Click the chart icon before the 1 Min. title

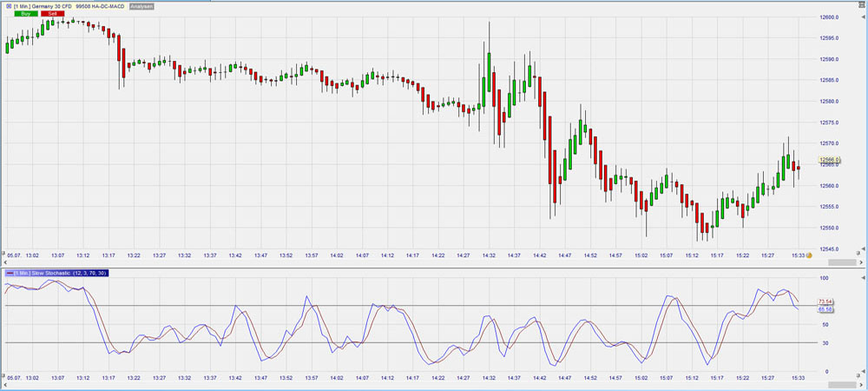8,7
